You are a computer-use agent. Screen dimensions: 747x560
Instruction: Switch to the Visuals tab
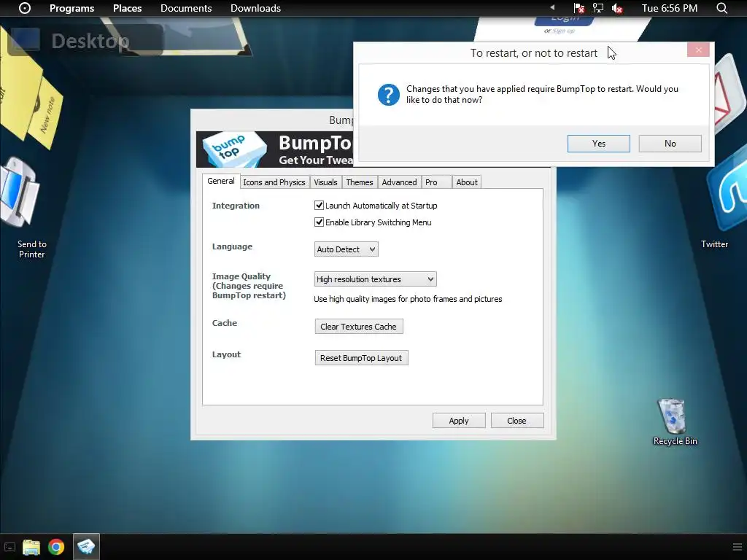pyautogui.click(x=325, y=182)
